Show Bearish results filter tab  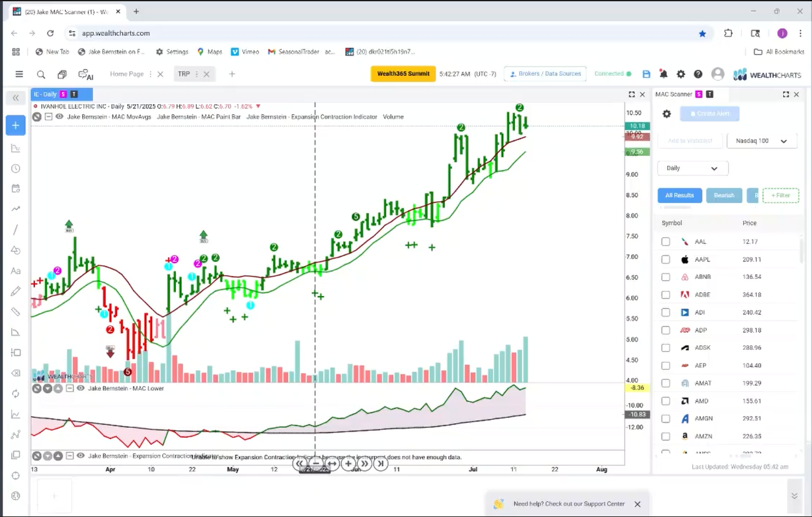[724, 196]
